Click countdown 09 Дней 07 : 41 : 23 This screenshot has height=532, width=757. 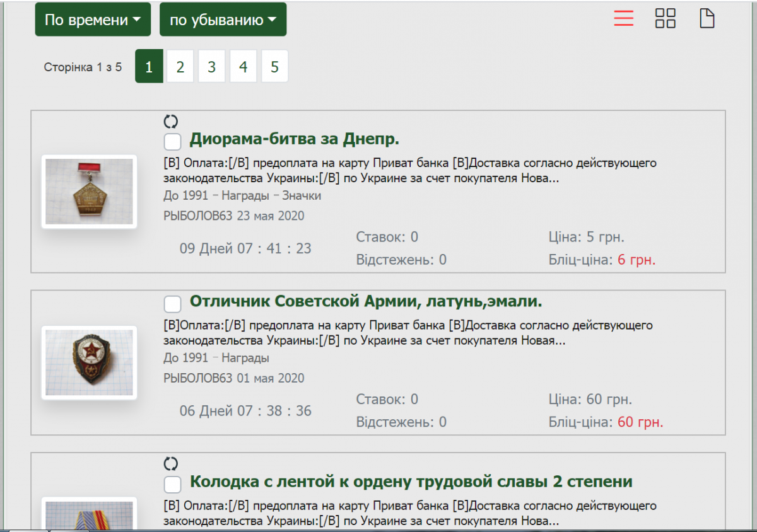click(x=245, y=248)
